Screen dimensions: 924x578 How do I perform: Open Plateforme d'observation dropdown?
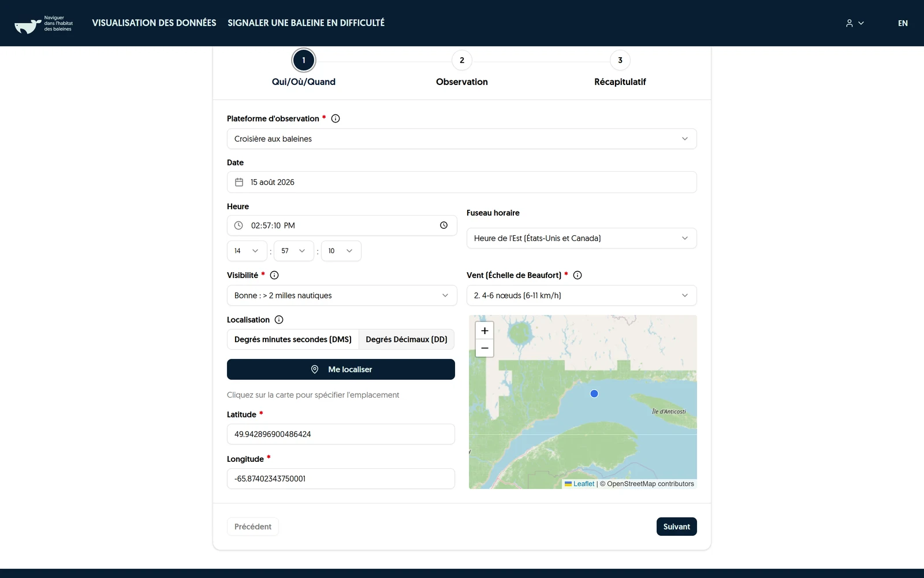coord(462,139)
